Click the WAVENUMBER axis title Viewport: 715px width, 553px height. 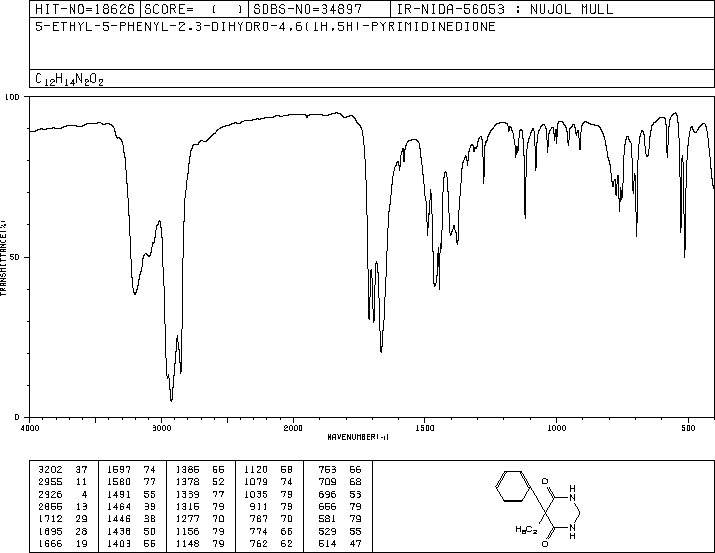[x=358, y=437]
